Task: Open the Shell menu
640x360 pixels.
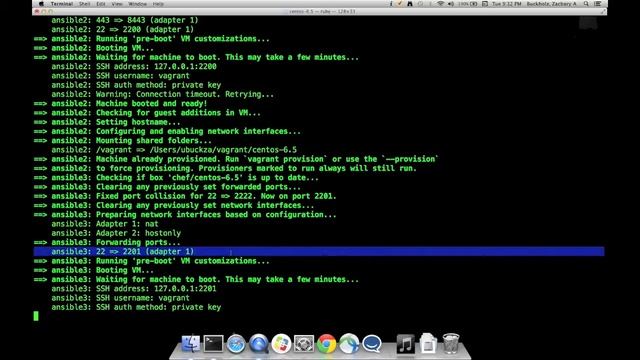Action: tap(84, 4)
